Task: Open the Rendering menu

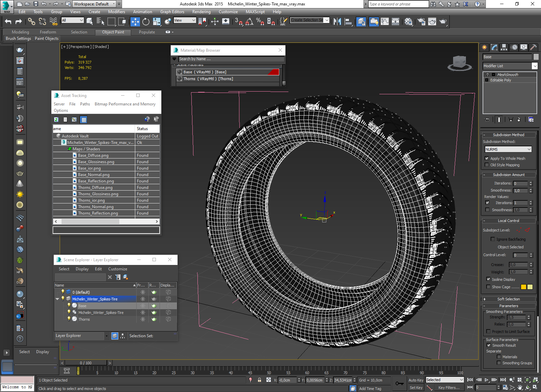Action: [201, 12]
